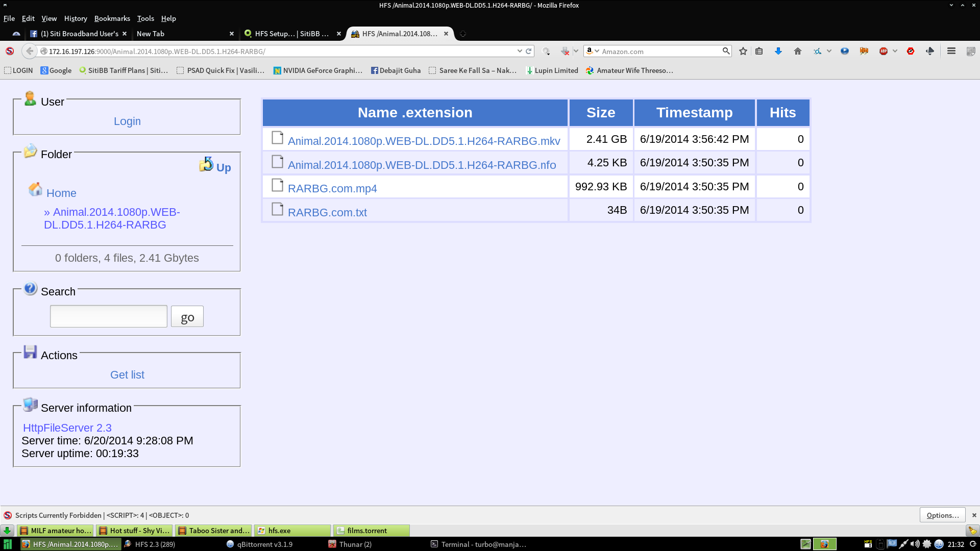980x551 pixels.
Task: Open the HttpFileServer 2.3 link
Action: point(67,428)
